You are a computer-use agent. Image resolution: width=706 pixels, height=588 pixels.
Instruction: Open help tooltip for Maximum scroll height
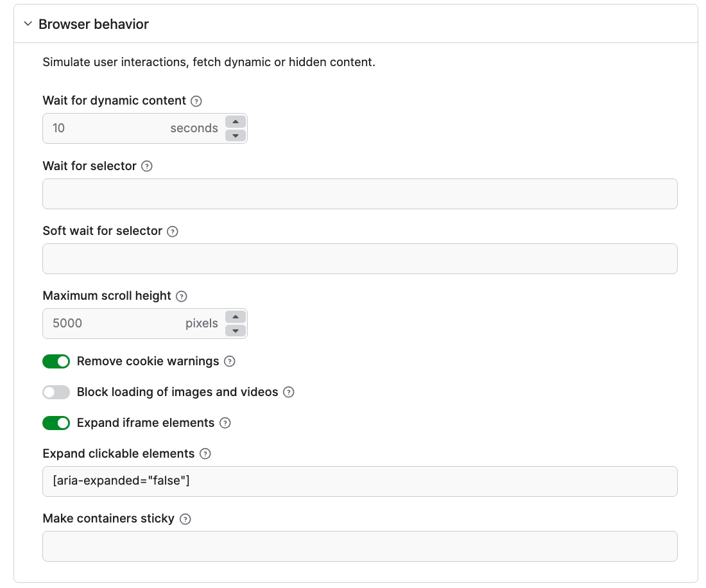tap(180, 296)
